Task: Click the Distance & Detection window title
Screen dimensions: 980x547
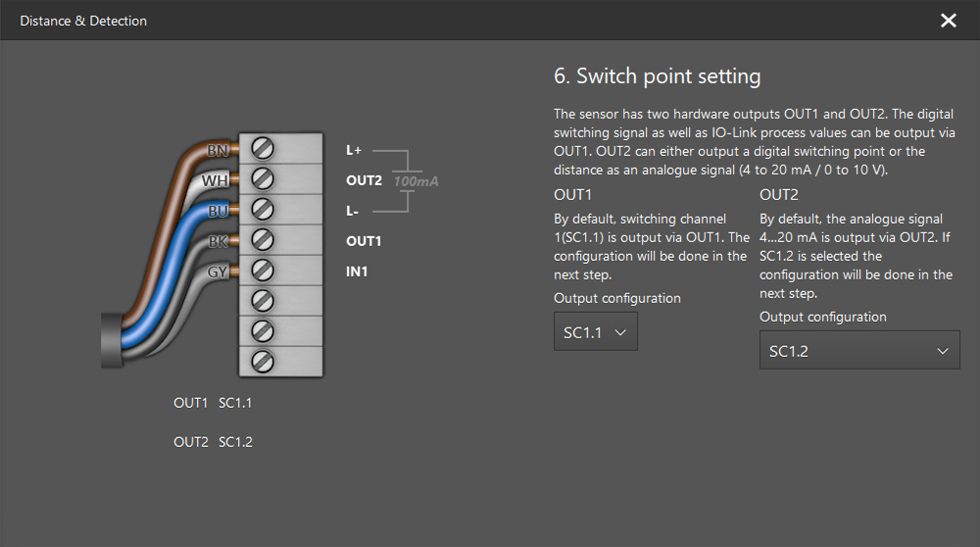Action: click(83, 21)
